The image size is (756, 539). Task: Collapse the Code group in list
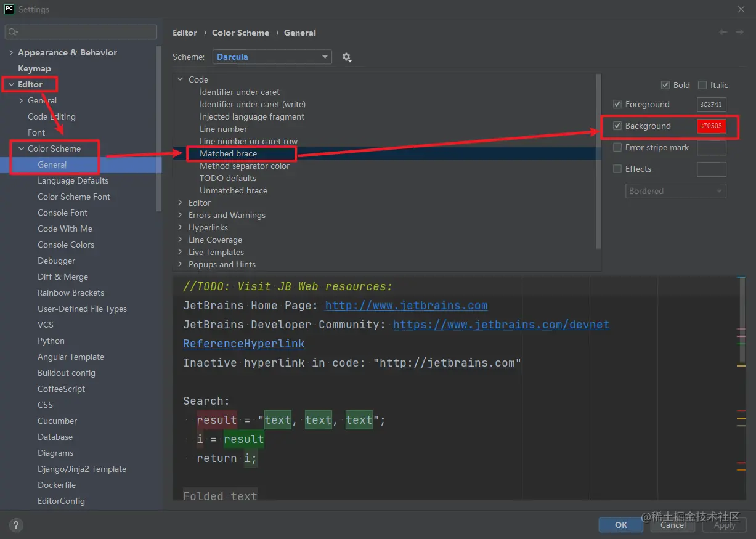[x=181, y=79]
